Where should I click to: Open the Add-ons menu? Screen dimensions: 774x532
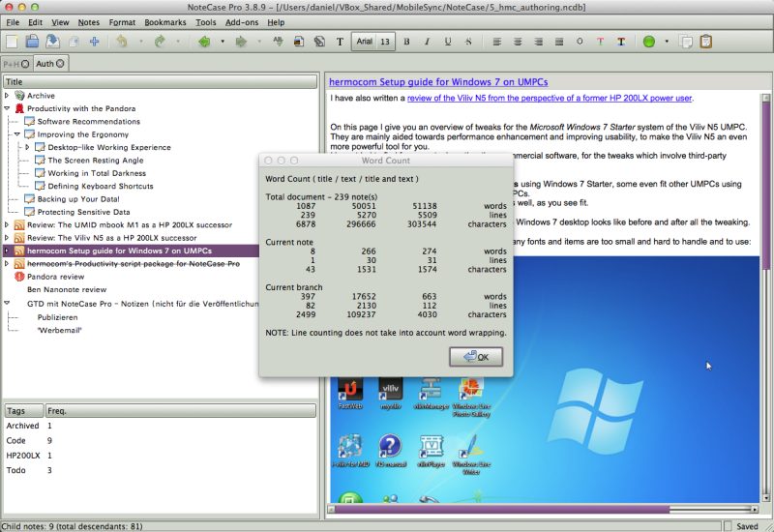pyautogui.click(x=242, y=22)
